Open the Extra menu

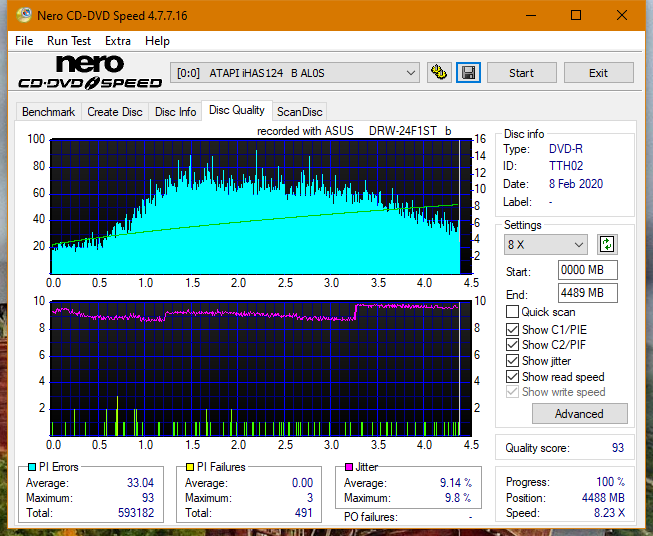point(118,41)
